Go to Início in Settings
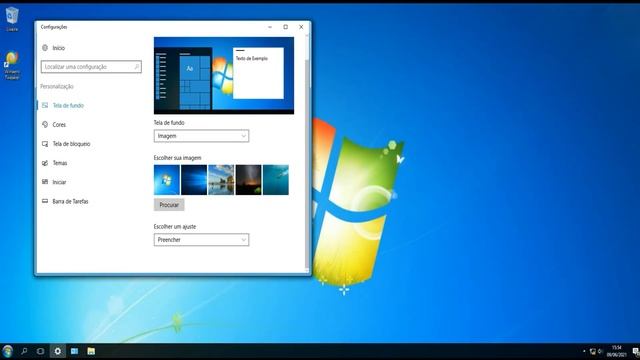This screenshot has width=640, height=360. point(59,48)
